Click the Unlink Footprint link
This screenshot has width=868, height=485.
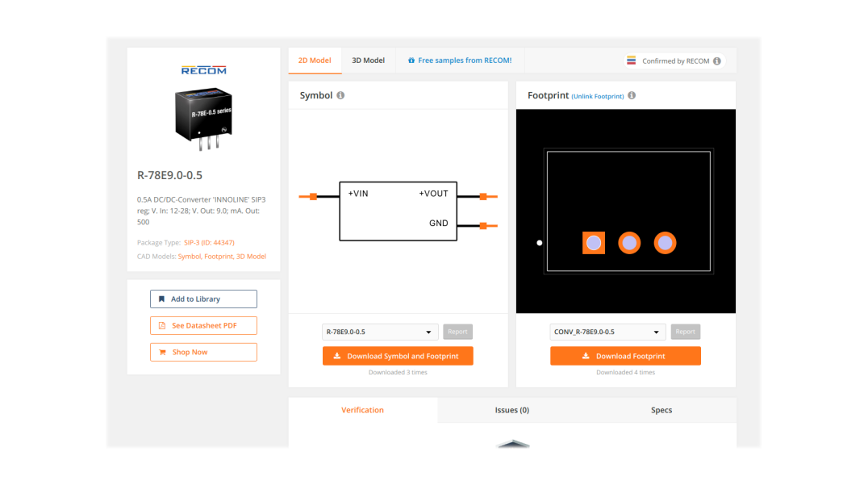[598, 96]
